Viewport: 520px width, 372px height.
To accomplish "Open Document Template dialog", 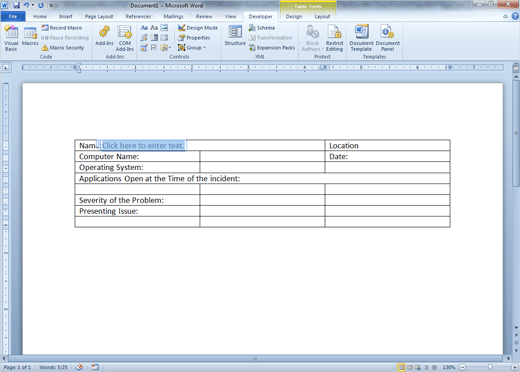I will point(361,38).
